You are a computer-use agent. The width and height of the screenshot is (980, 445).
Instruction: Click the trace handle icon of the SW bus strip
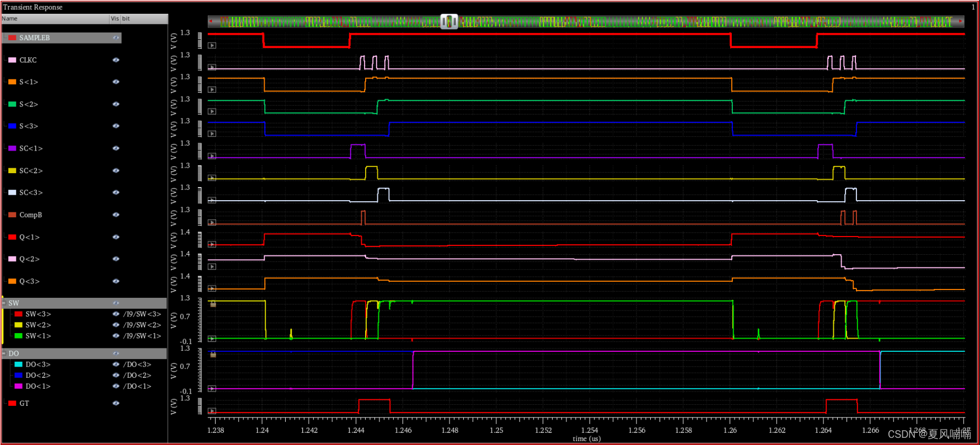pos(212,339)
